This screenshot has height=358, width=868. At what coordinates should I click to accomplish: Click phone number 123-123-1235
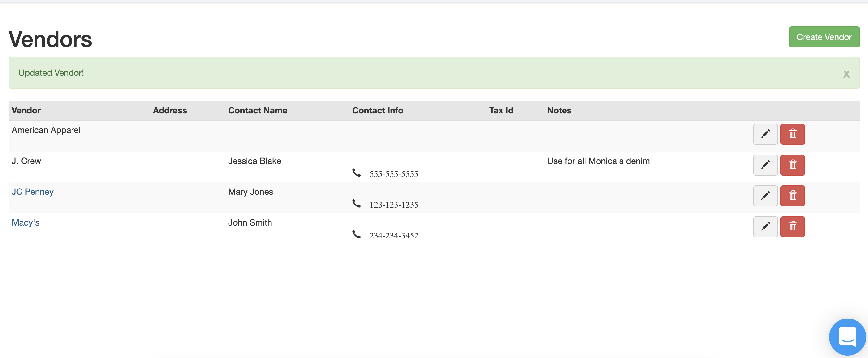click(394, 205)
